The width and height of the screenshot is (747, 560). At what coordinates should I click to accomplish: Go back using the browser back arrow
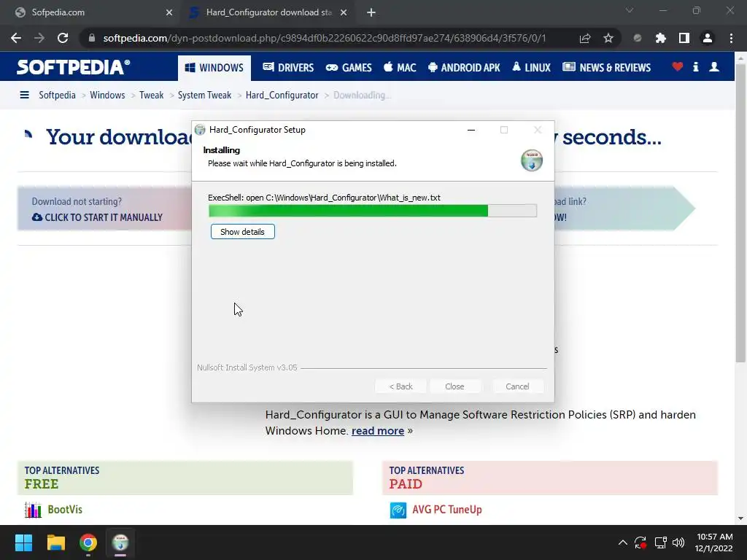pos(16,38)
